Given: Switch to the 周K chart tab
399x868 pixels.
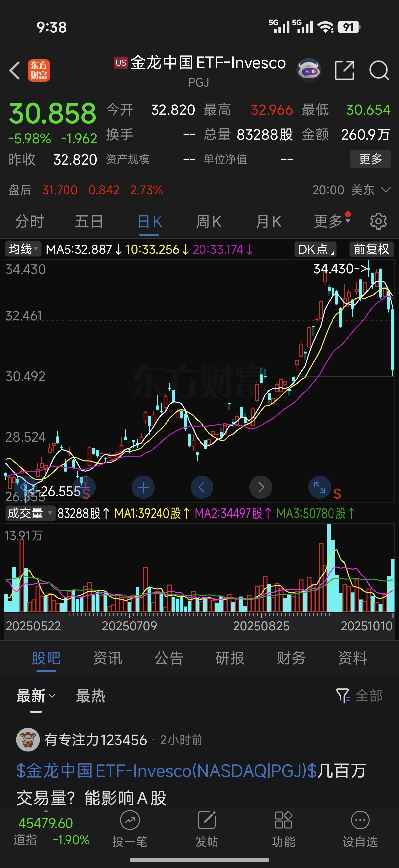Looking at the screenshot, I should point(208,221).
